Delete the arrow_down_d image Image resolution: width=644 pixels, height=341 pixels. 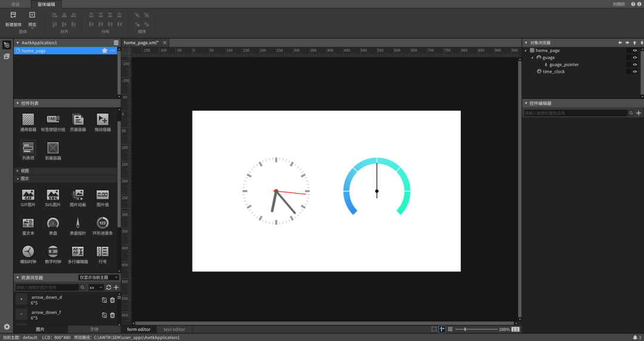point(113,300)
